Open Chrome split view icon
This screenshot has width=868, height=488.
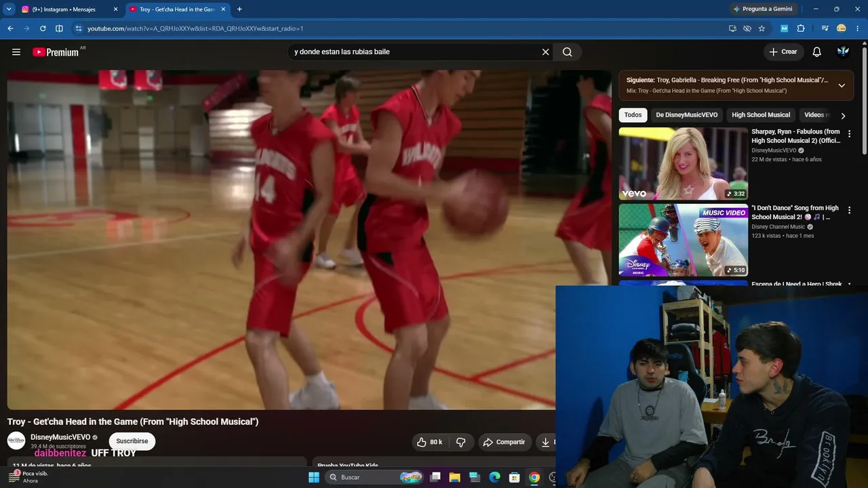59,28
